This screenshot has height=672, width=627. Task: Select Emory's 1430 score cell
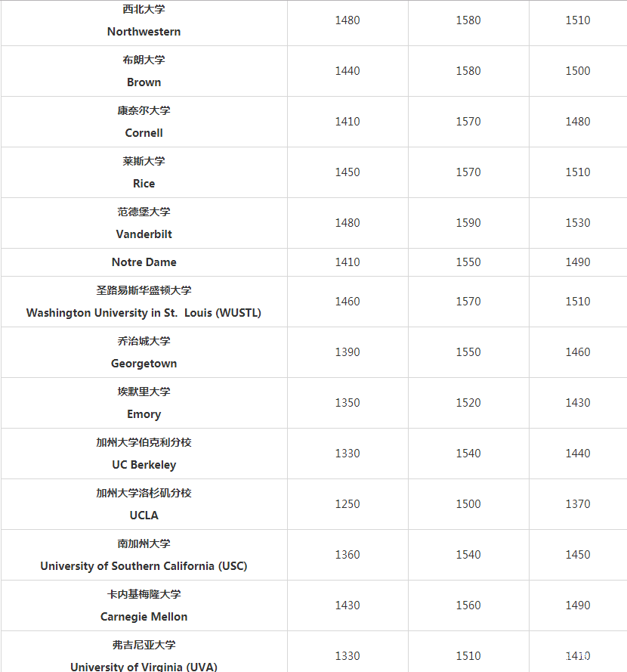[x=578, y=403]
